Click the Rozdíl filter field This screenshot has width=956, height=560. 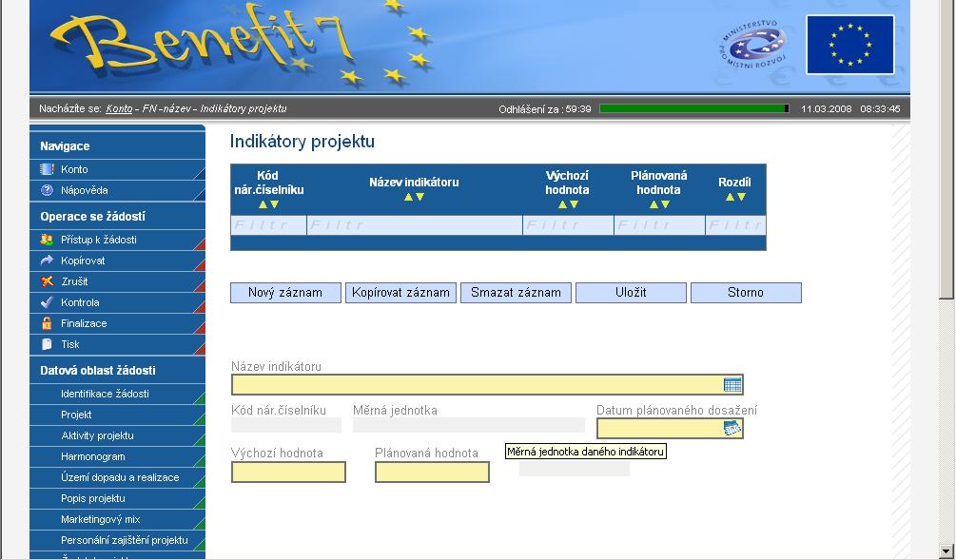[x=735, y=225]
